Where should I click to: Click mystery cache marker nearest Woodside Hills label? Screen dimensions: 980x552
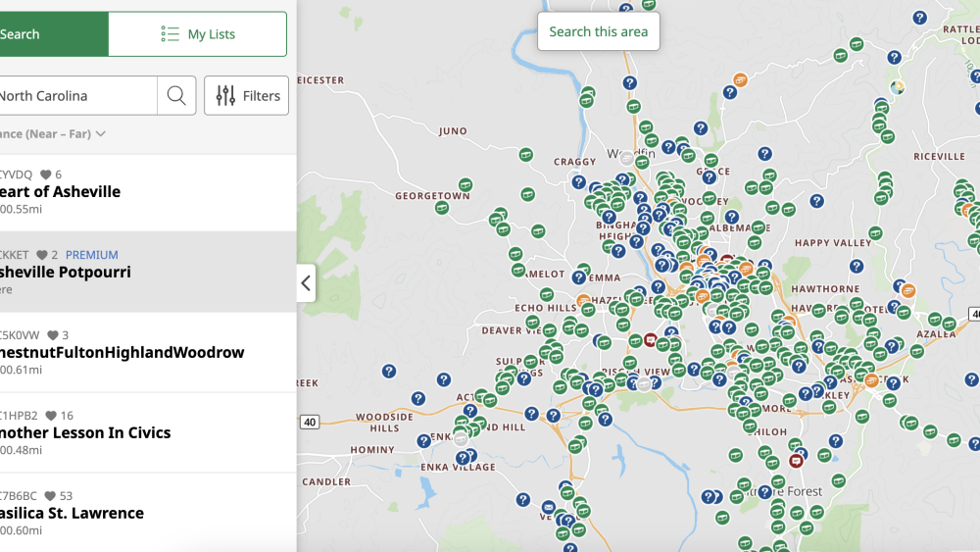click(x=418, y=398)
